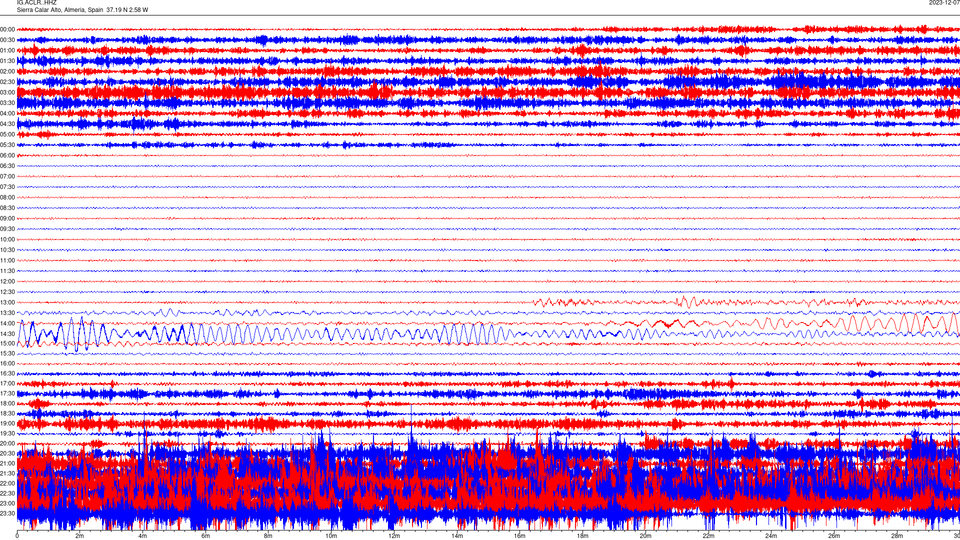The image size is (960, 540).
Task: Click the 28m tick on the time axis
Action: coord(897,536)
